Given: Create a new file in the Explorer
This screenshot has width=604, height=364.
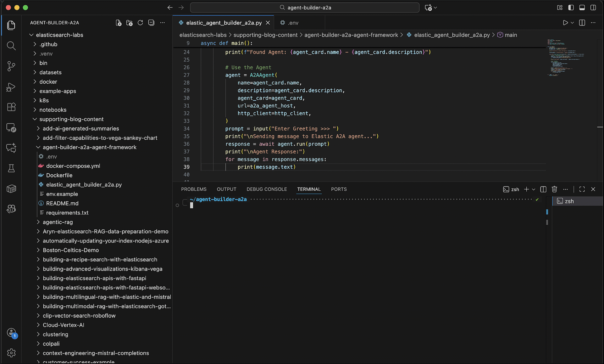Looking at the screenshot, I should point(118,22).
